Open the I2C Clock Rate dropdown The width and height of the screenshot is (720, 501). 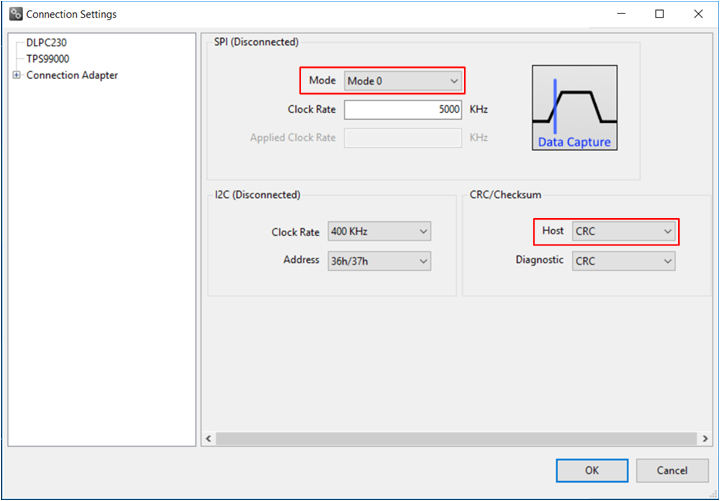(378, 232)
